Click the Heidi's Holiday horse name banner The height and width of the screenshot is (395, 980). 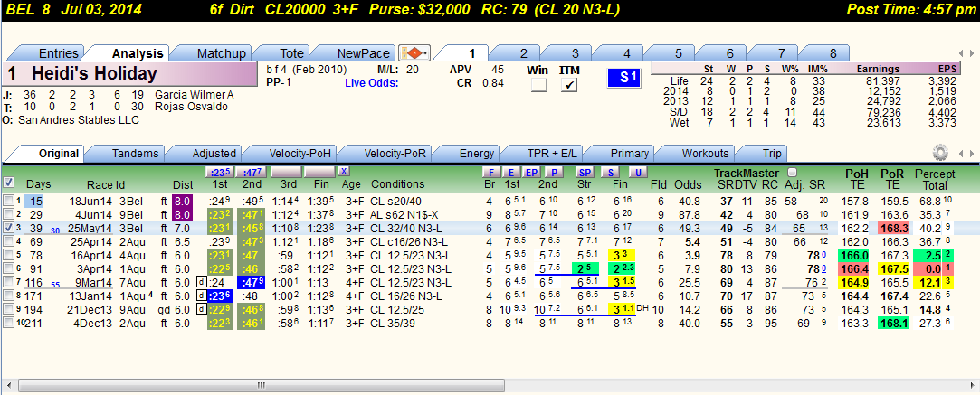pos(129,74)
